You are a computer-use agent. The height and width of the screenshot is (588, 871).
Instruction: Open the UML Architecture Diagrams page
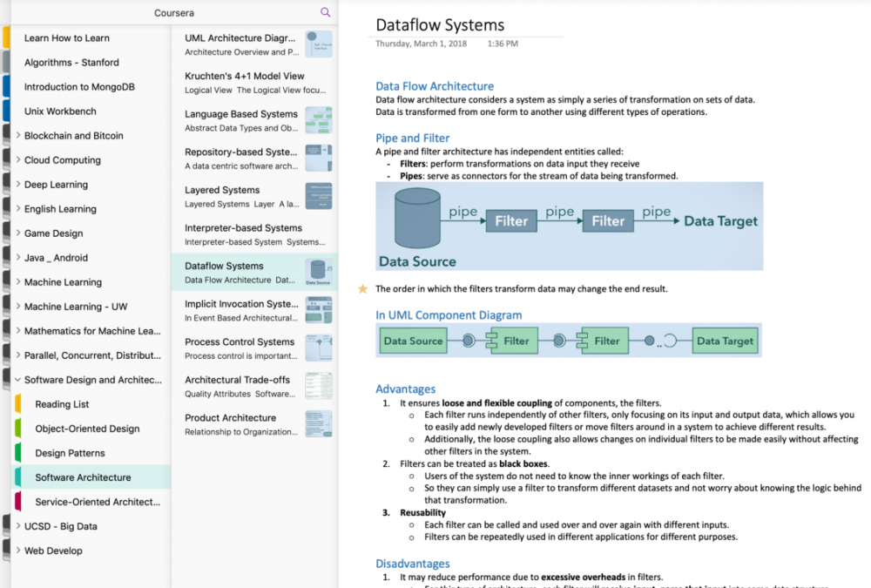[x=254, y=44]
